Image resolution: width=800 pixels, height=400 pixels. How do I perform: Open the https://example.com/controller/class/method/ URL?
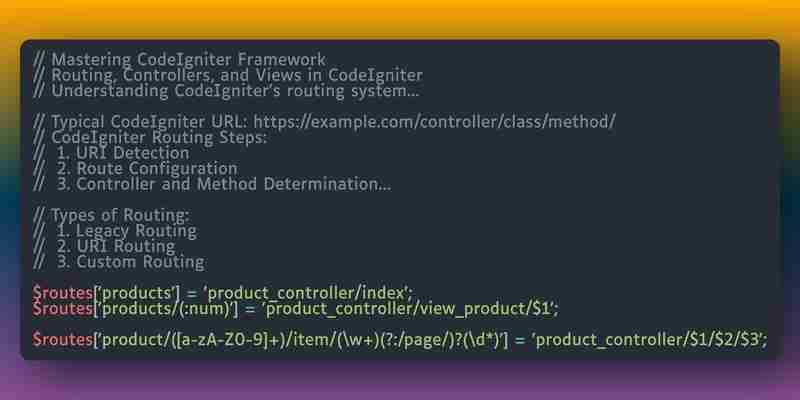pyautogui.click(x=435, y=122)
